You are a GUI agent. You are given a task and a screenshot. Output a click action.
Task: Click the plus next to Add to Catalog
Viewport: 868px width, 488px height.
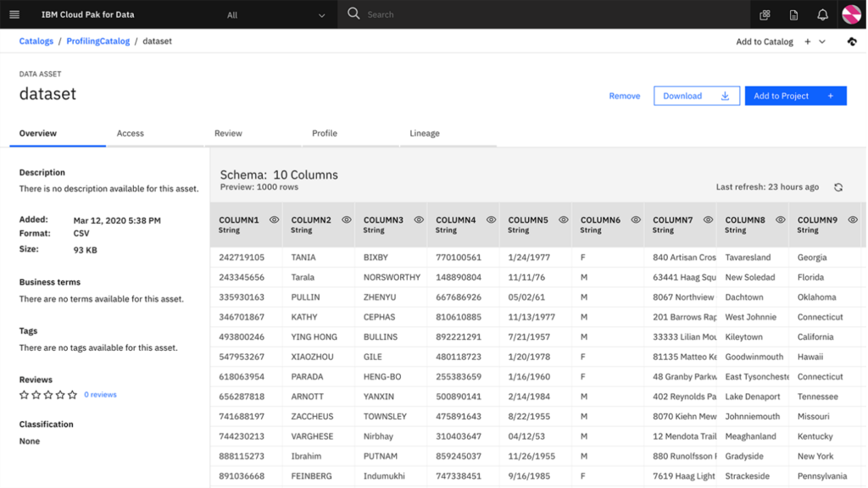[807, 41]
